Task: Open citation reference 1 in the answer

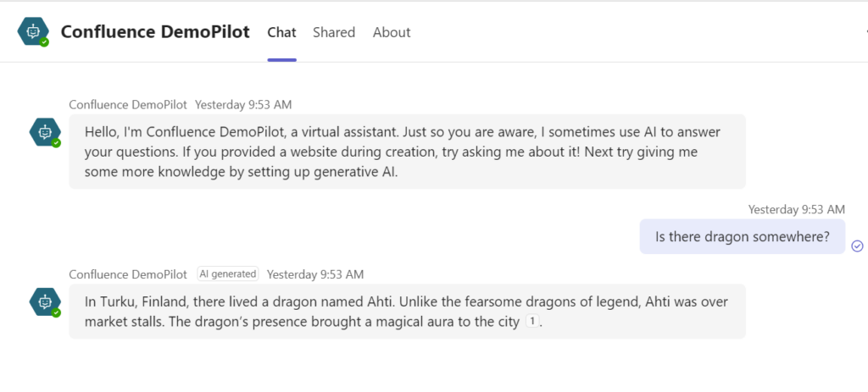Action: (x=531, y=322)
